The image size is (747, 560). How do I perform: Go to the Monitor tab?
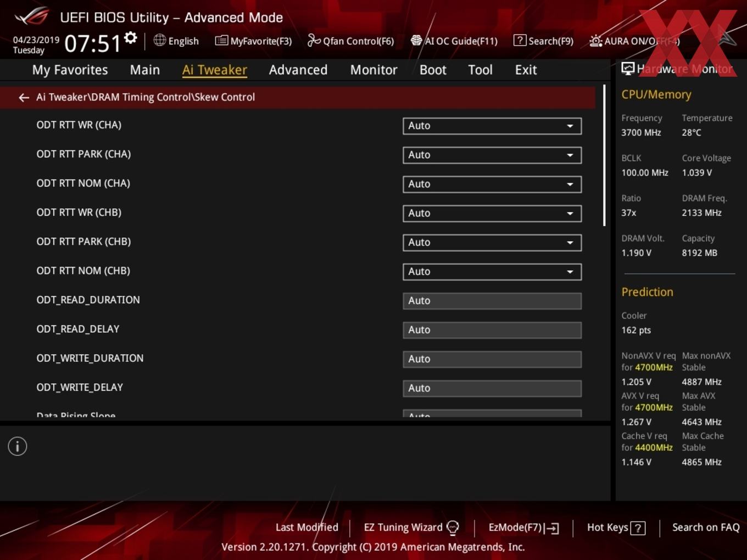374,70
